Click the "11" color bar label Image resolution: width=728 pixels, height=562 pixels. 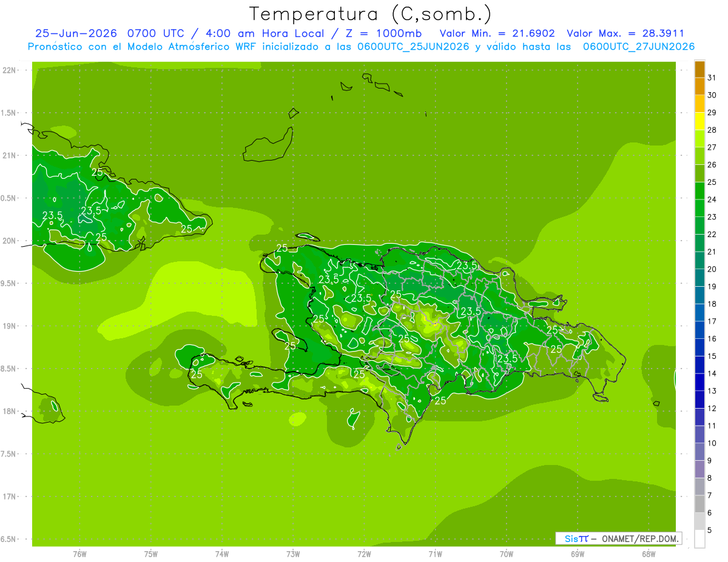(712, 426)
